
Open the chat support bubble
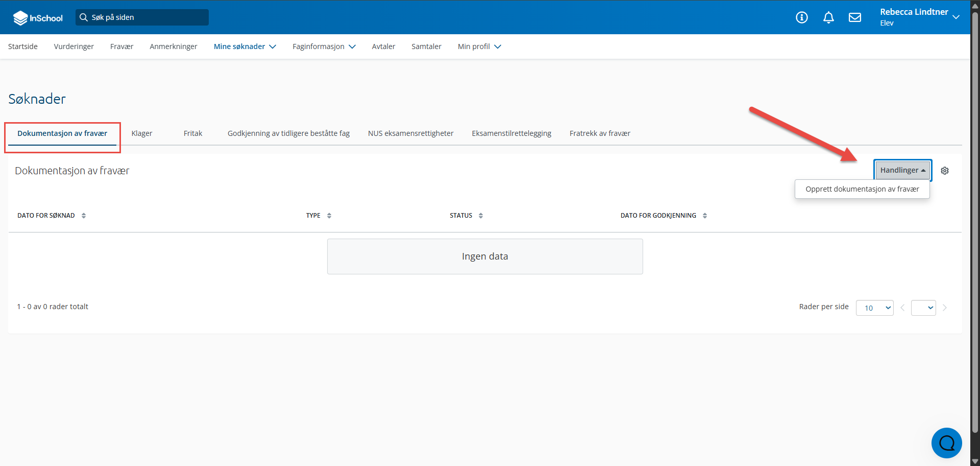(947, 443)
